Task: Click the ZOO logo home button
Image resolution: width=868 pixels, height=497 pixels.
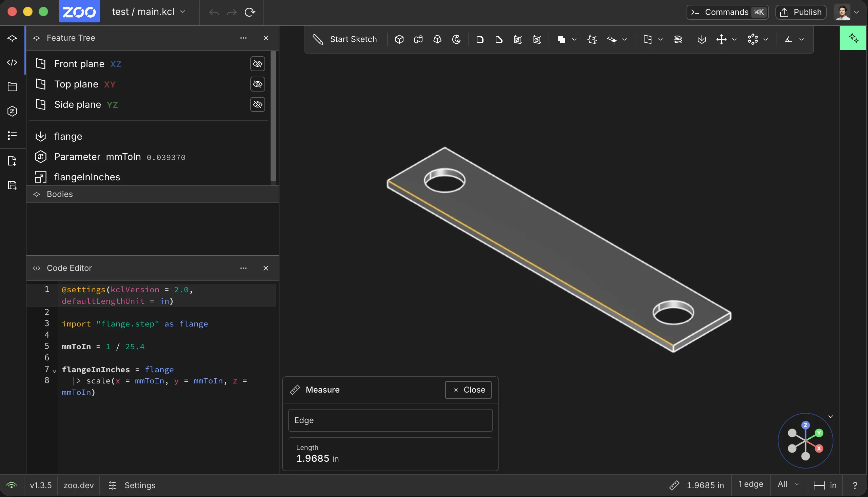Action: (79, 12)
